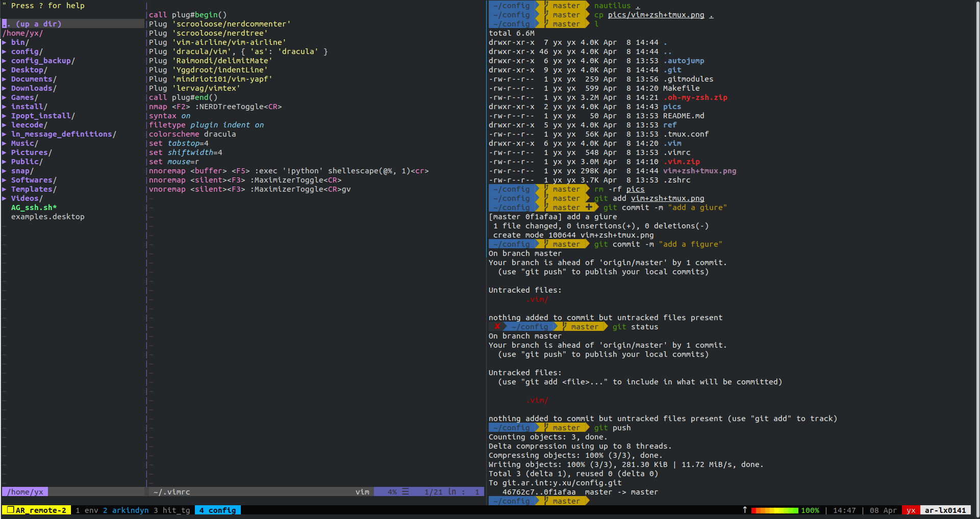Click the nmap <F2> :NERDTreeToggle<CR> line

[x=215, y=107]
